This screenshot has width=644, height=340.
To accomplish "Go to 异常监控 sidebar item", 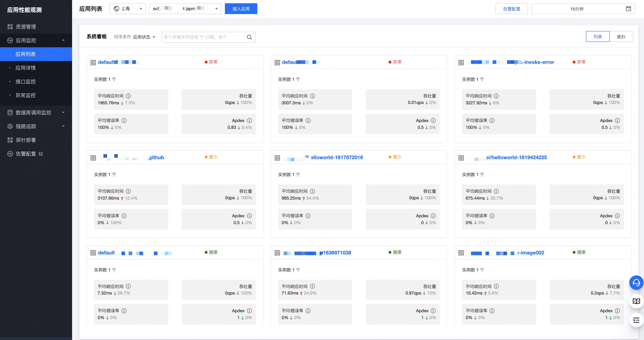I will [x=26, y=95].
